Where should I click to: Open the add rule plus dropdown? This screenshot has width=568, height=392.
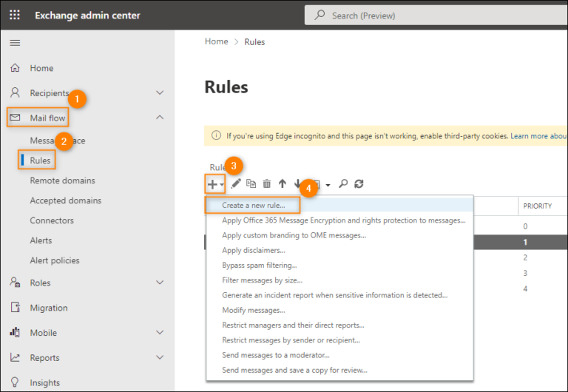[x=214, y=183]
